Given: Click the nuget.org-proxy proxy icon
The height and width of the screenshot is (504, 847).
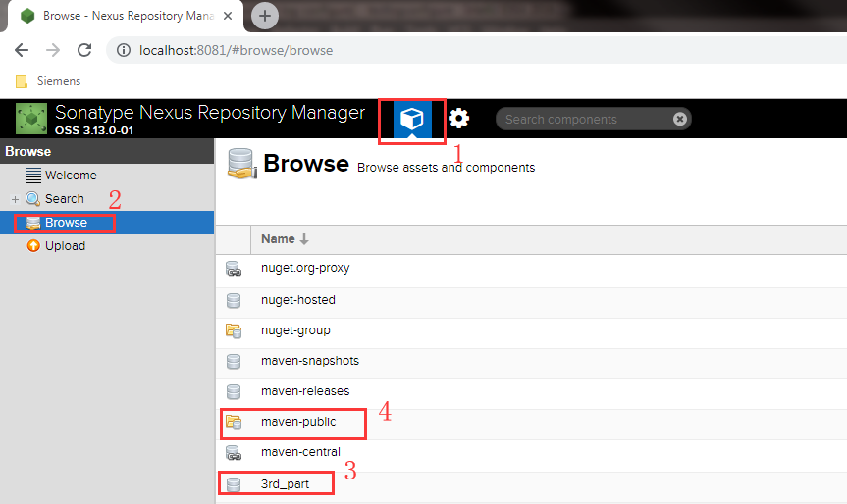Looking at the screenshot, I should point(234,269).
